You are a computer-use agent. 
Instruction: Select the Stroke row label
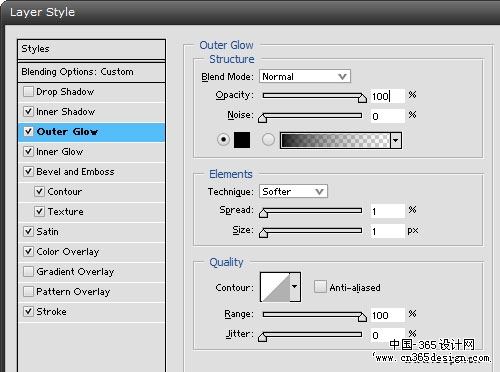click(x=51, y=312)
